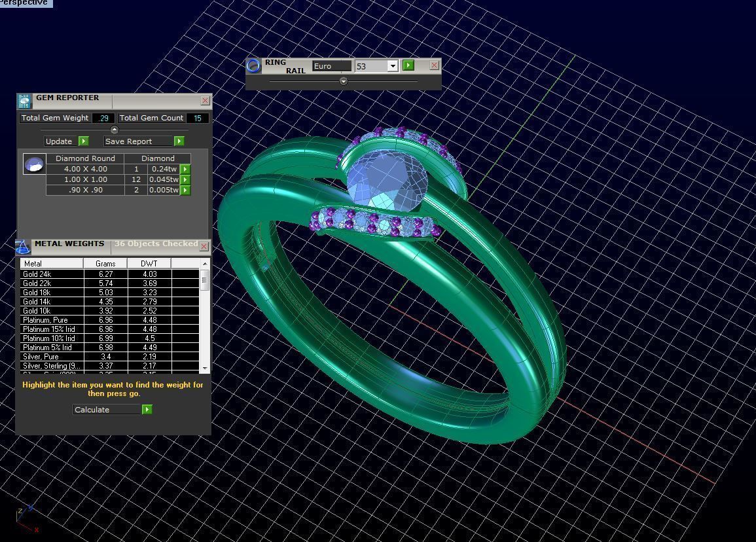Click the metal list scrollbar thumb

(205, 280)
